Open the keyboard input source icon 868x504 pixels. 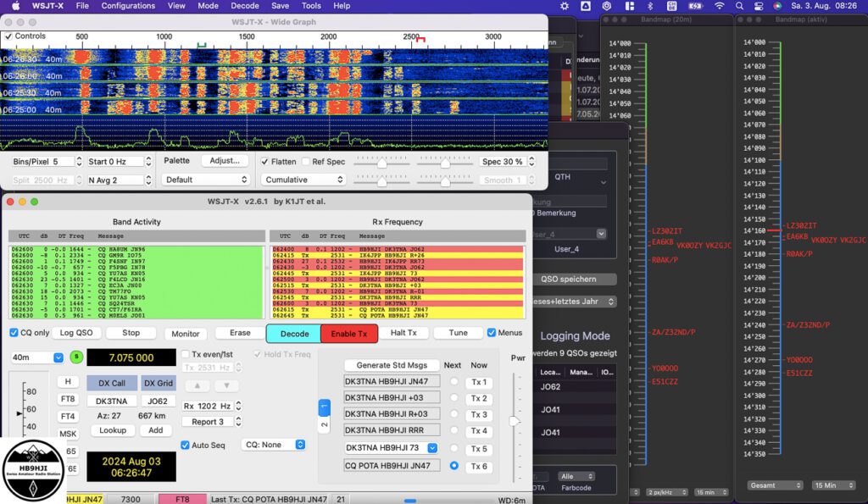point(671,6)
